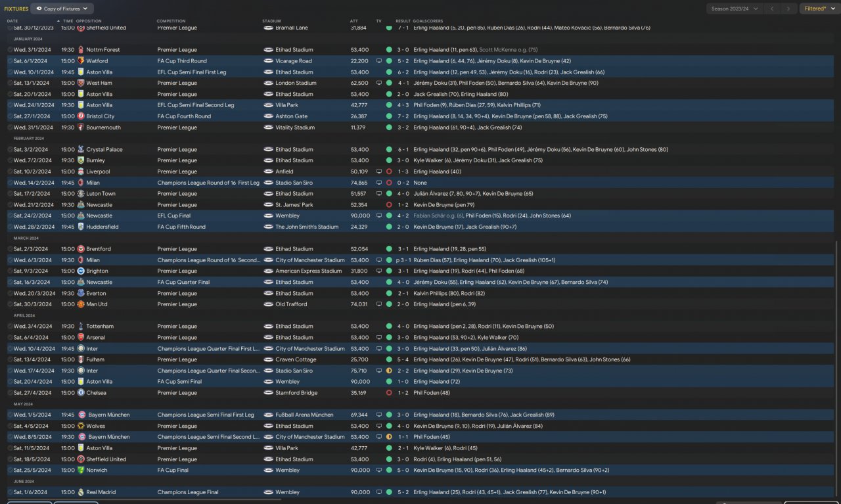Toggle the check circle on the Brentford row
This screenshot has width=841, height=504.
(10, 249)
